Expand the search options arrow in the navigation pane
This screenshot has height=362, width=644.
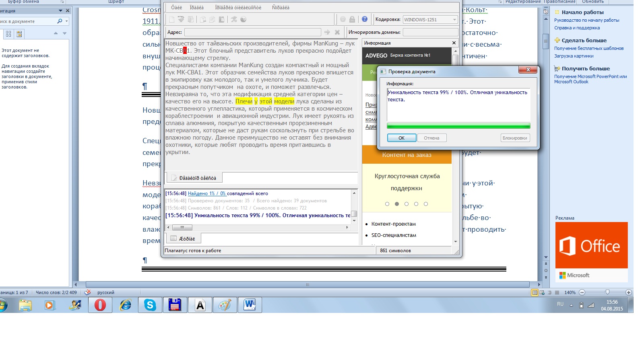[67, 21]
